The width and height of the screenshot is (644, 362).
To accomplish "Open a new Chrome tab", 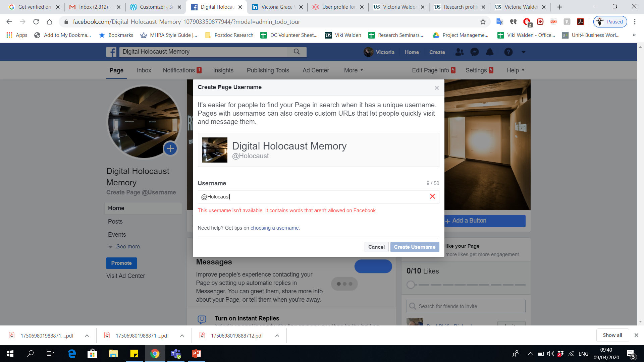I will pyautogui.click(x=559, y=7).
